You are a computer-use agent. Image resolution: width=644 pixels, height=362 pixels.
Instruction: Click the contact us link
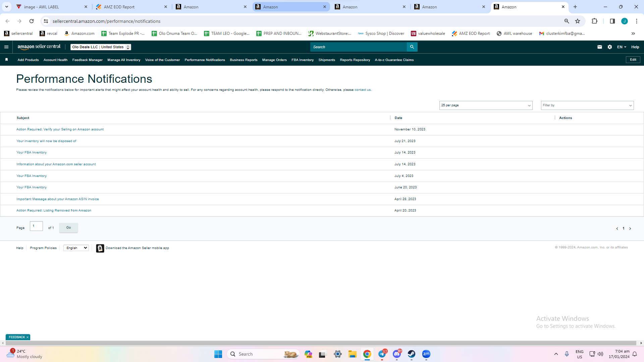coord(363,90)
